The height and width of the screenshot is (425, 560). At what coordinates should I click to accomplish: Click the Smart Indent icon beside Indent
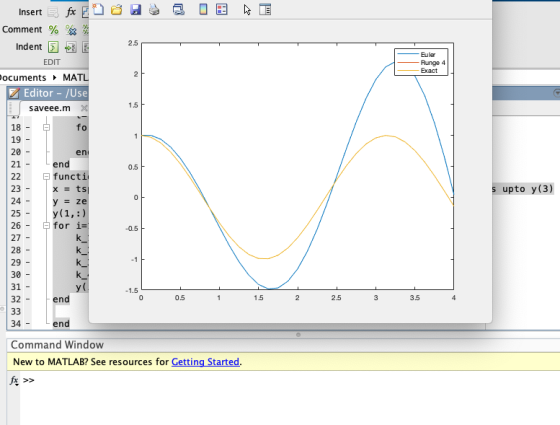(53, 47)
